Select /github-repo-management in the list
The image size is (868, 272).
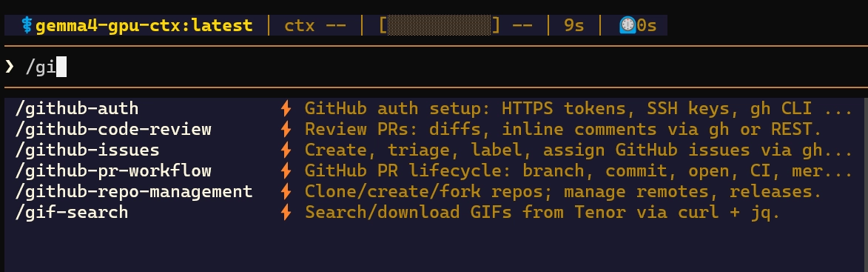pyautogui.click(x=133, y=192)
